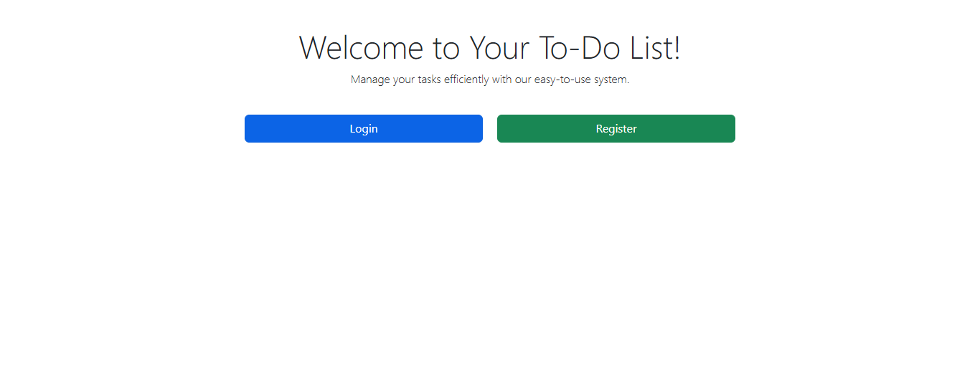980x374 pixels.
Task: Click the left button under the subtitle
Action: (364, 129)
